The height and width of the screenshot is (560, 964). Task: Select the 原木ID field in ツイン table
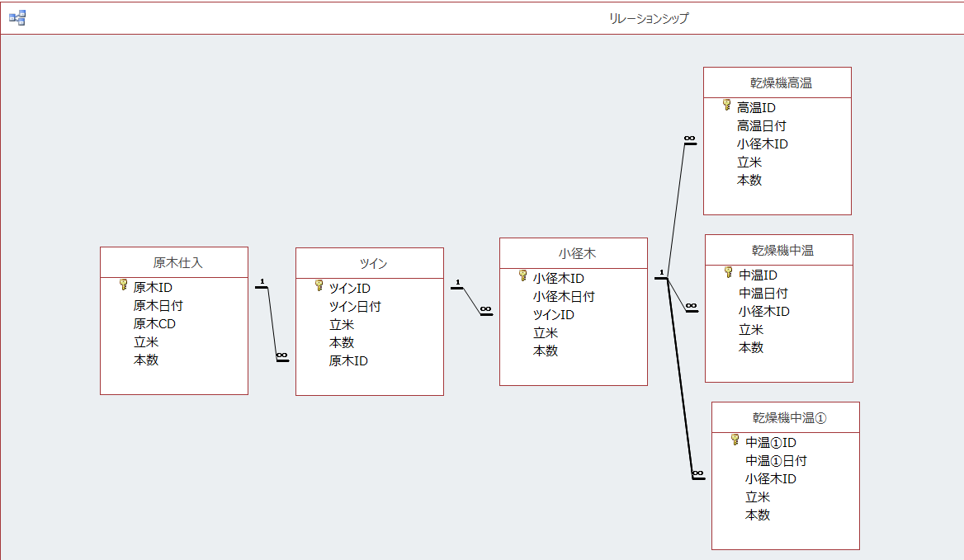click(348, 360)
